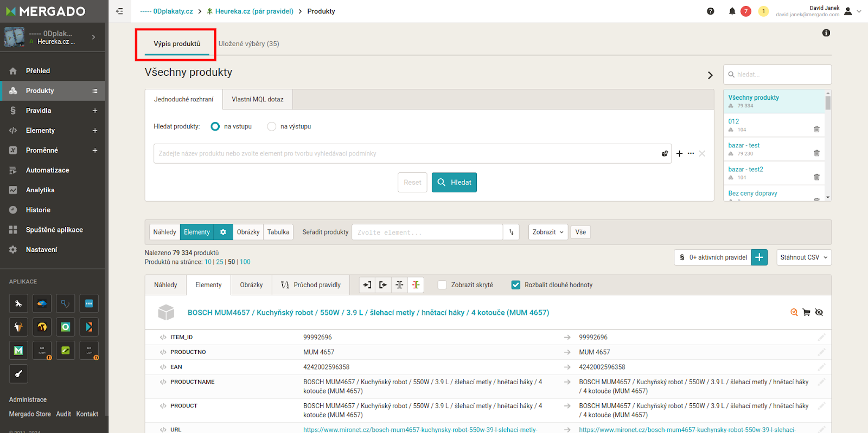Viewport: 868px width, 433px height.
Task: Switch to the lower Obrázky tab
Action: pos(251,285)
